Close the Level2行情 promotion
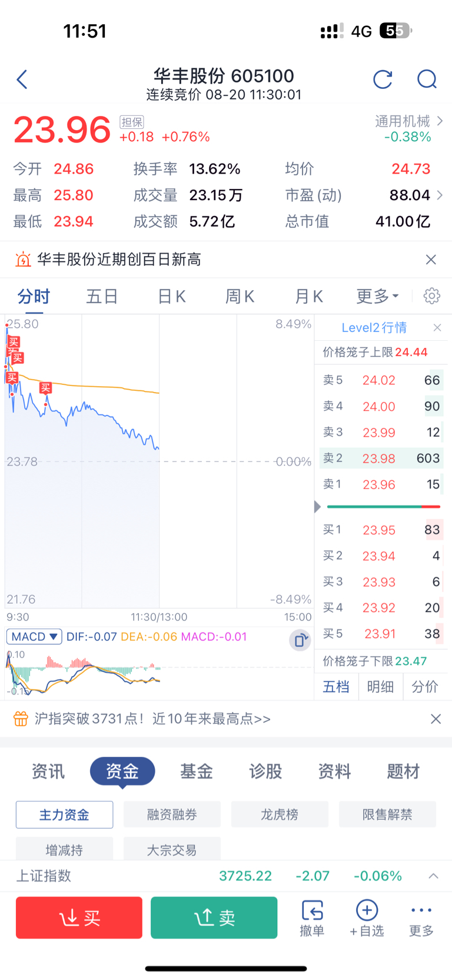This screenshot has width=452, height=980. click(437, 328)
